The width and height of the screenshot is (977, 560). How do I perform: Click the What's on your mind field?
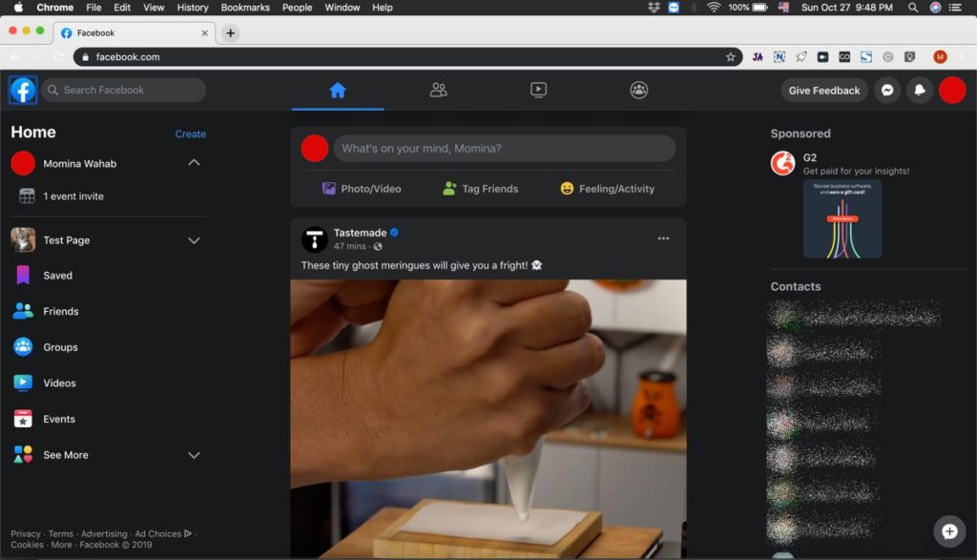(x=504, y=148)
